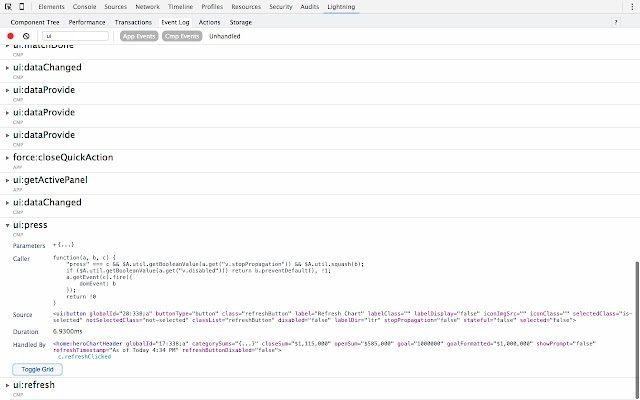
Task: Click the event filter search field
Action: pos(75,36)
